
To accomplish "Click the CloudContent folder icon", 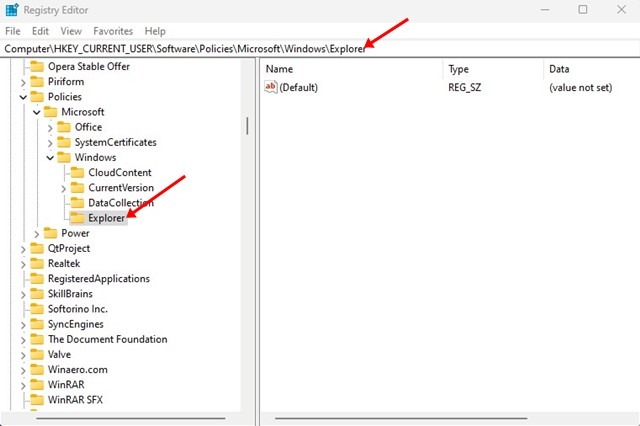I will click(x=76, y=172).
